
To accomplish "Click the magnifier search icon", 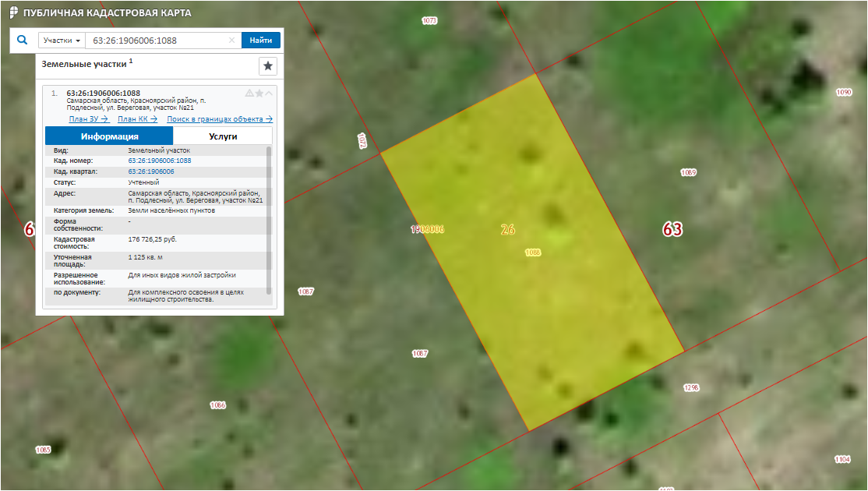I will coord(22,40).
